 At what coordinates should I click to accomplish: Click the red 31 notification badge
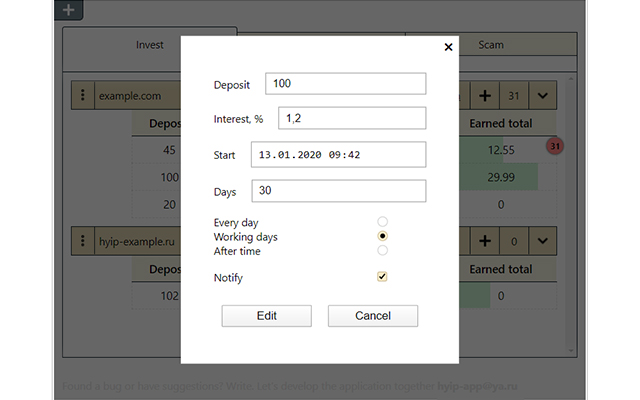(555, 146)
